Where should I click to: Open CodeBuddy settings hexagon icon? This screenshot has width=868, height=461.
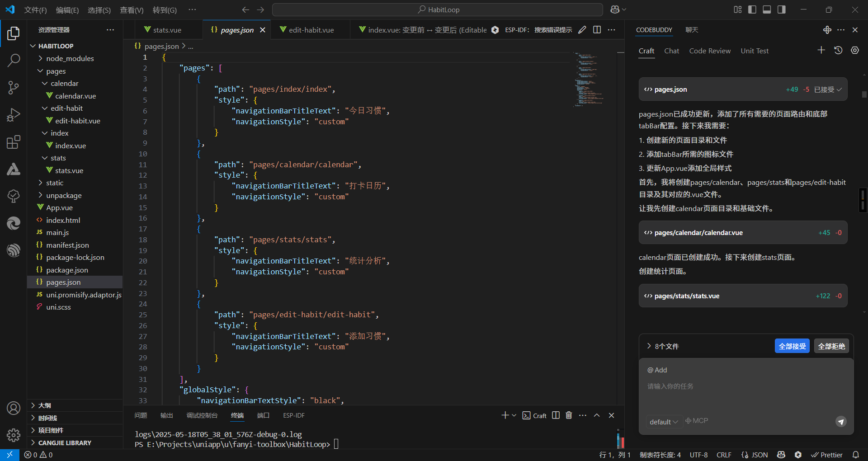(855, 50)
